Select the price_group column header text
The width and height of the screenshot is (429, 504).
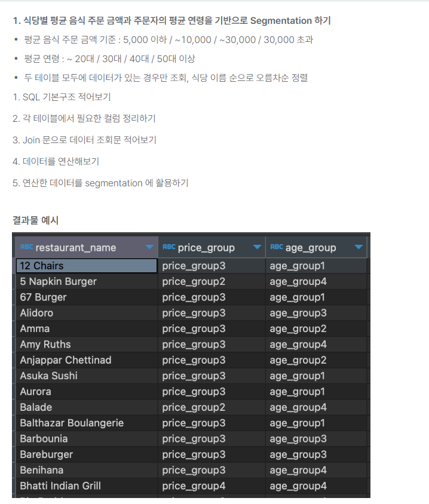pos(206,248)
